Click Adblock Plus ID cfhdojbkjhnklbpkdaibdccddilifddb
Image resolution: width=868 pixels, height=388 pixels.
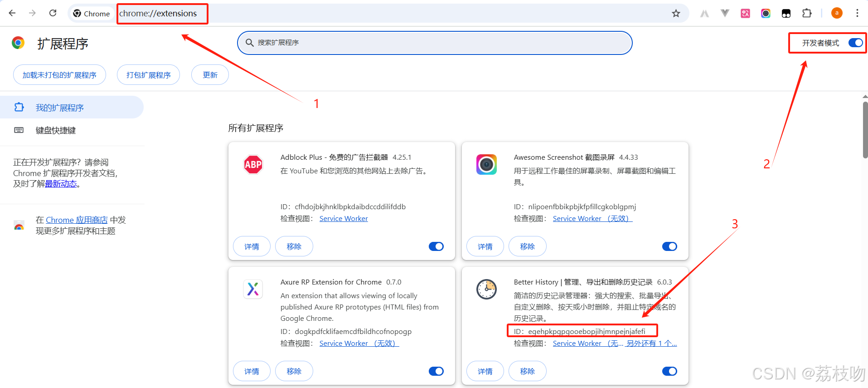pyautogui.click(x=350, y=207)
